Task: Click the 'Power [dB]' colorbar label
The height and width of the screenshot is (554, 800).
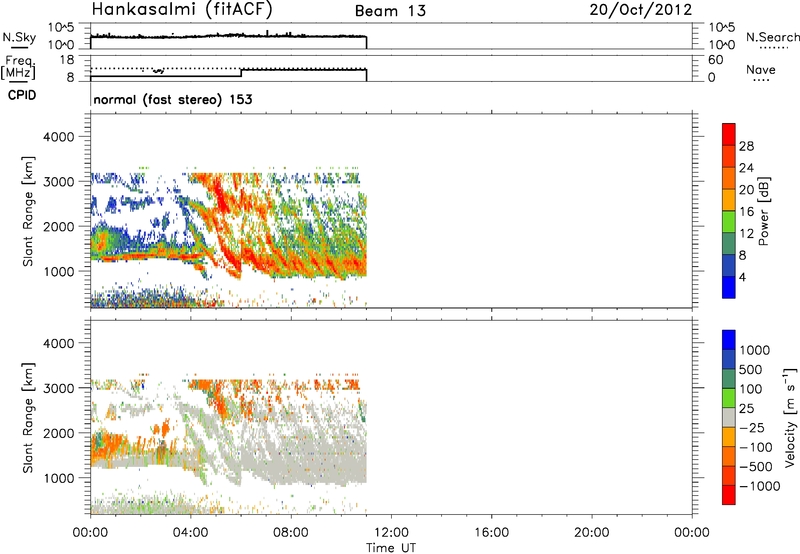Action: 764,211
